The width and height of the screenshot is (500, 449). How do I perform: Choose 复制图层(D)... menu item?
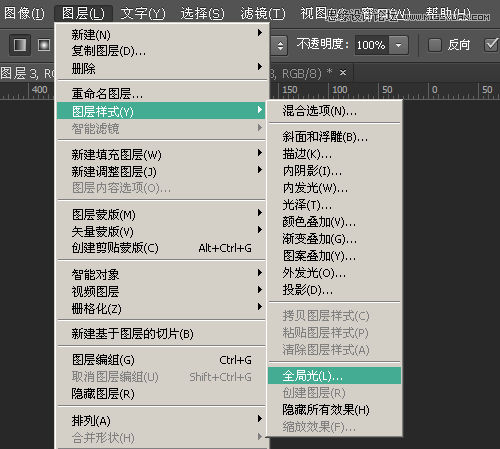coord(162,51)
